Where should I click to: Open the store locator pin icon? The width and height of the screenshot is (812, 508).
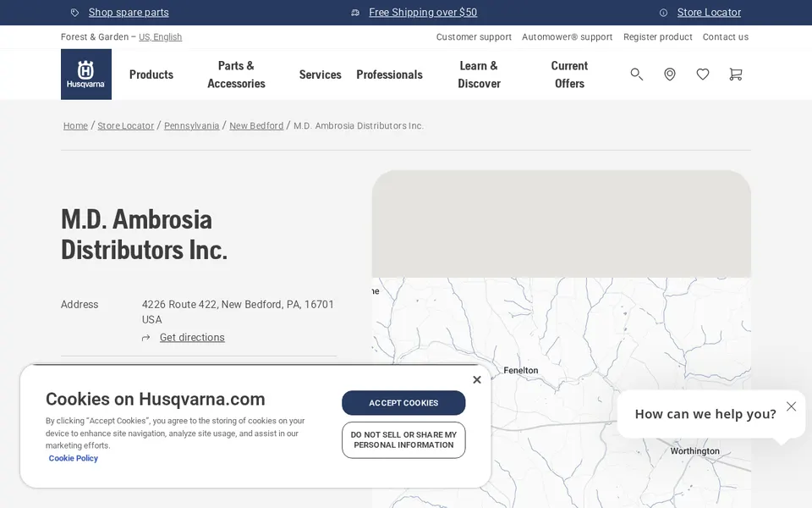tap(670, 75)
